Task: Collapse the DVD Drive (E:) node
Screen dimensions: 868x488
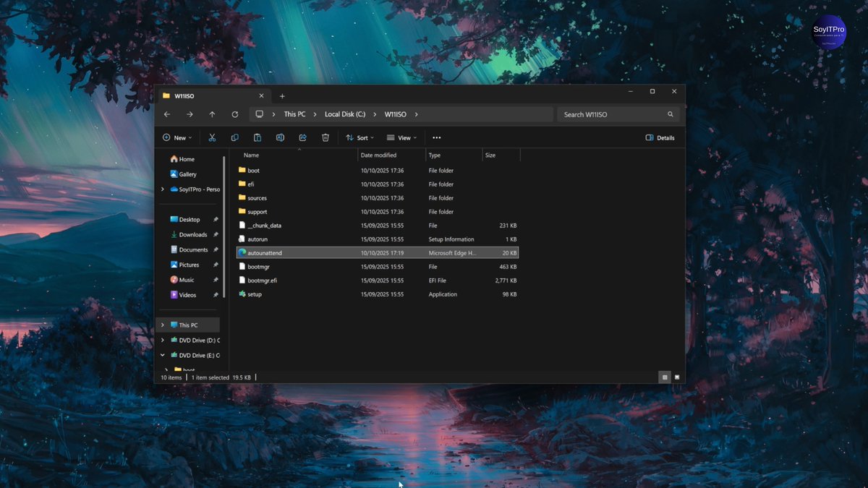Action: [162, 355]
